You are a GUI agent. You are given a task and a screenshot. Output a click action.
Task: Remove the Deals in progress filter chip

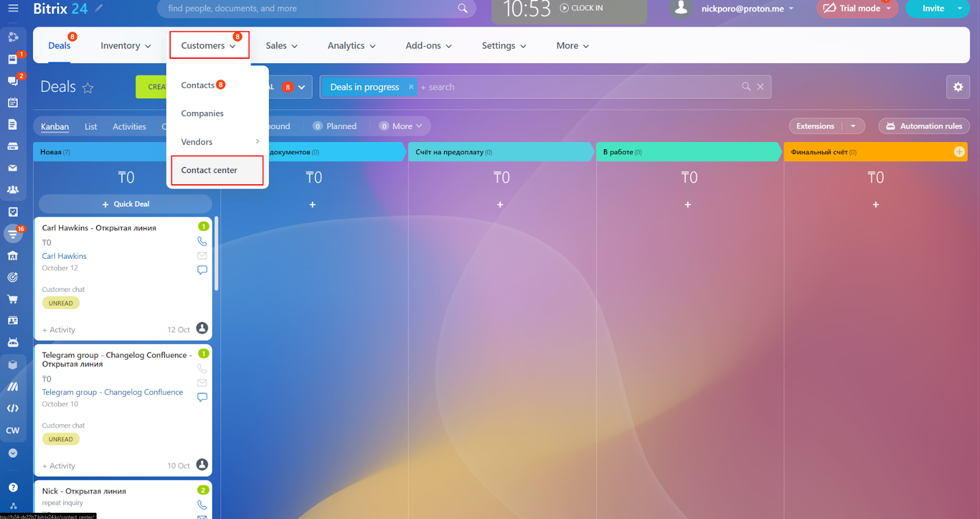411,87
